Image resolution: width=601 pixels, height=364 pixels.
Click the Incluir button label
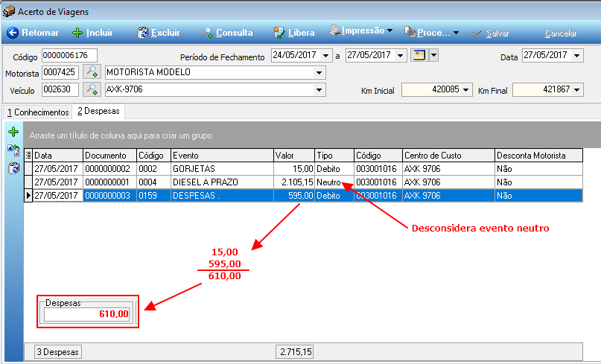pyautogui.click(x=100, y=33)
